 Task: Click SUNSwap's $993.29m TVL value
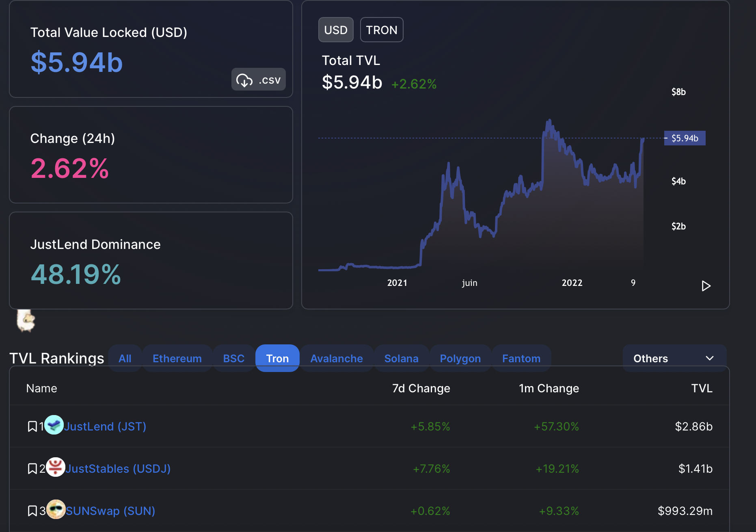(x=685, y=511)
